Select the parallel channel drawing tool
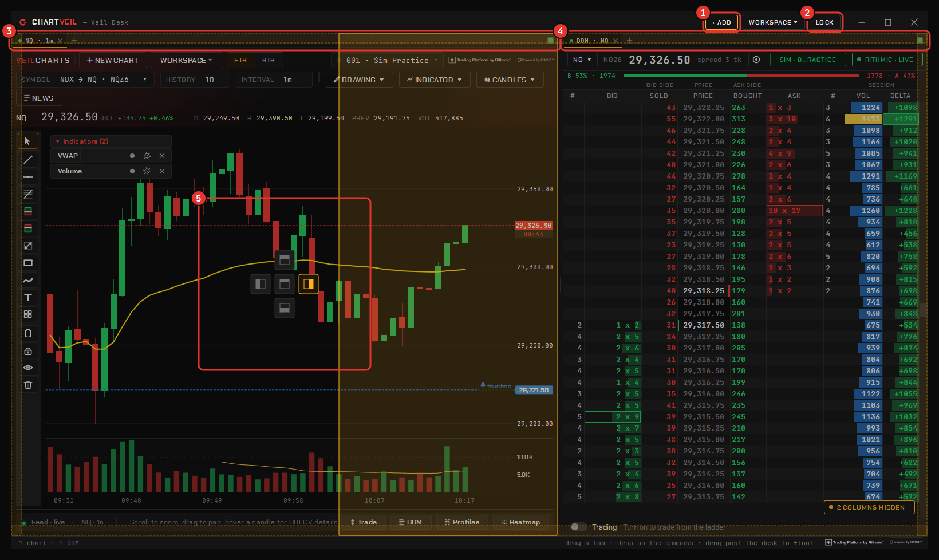 point(27,194)
